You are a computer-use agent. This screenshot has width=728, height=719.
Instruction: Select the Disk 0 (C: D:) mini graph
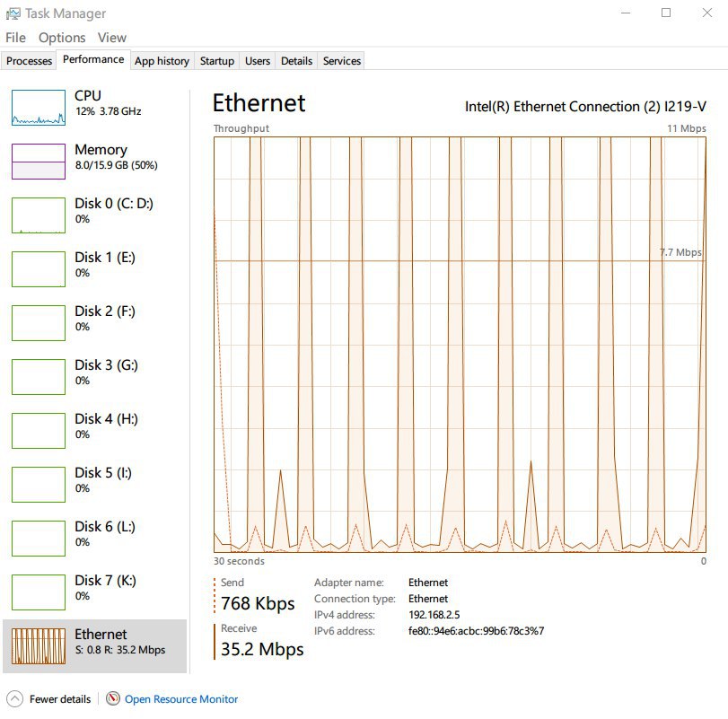[x=38, y=215]
